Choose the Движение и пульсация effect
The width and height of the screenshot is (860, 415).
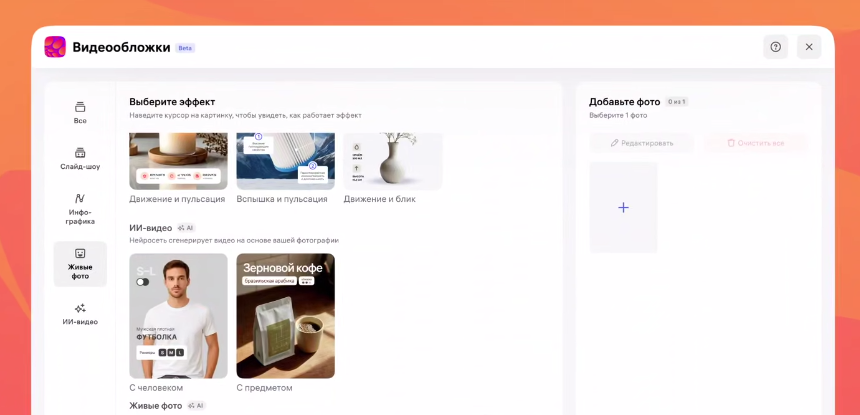(178, 161)
